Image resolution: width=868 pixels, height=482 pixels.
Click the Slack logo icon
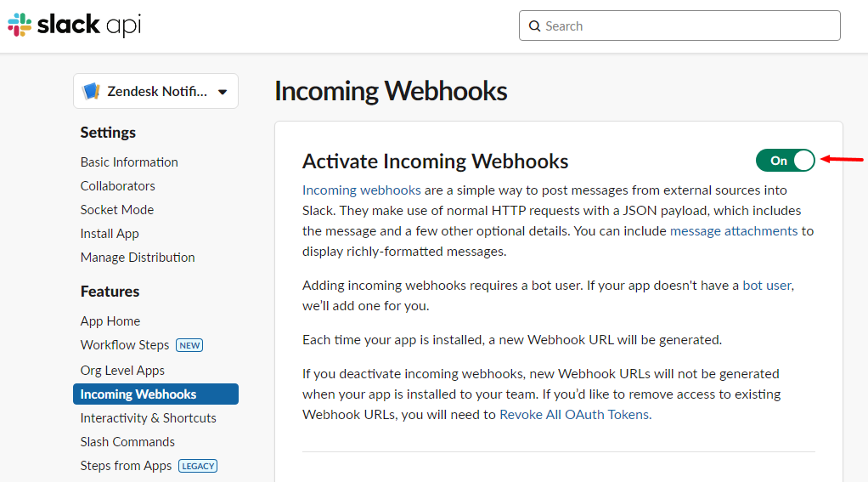pyautogui.click(x=20, y=25)
